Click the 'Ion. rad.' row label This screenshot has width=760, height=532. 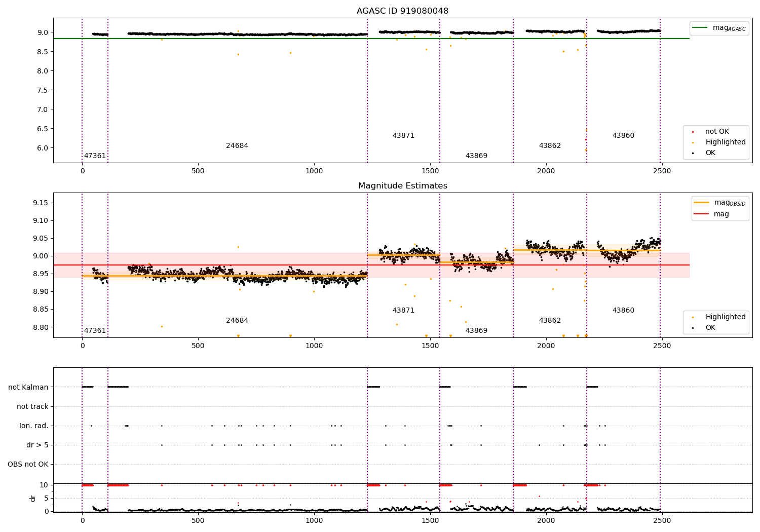point(34,426)
